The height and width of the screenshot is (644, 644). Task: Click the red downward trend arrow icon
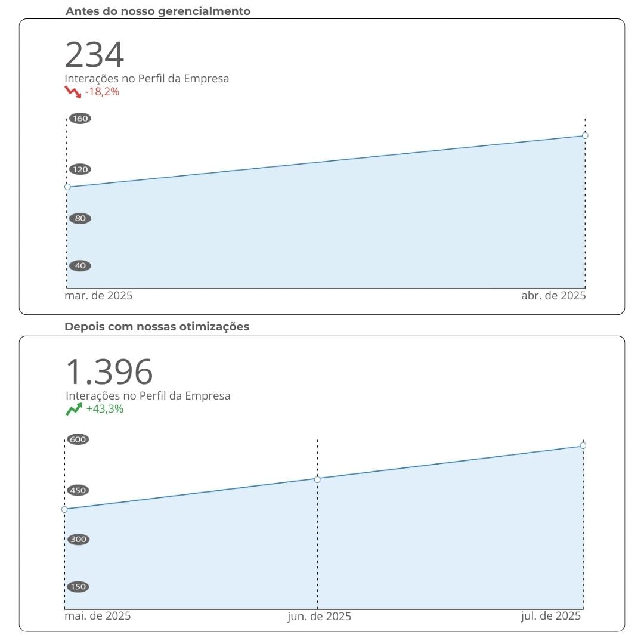pos(73,92)
